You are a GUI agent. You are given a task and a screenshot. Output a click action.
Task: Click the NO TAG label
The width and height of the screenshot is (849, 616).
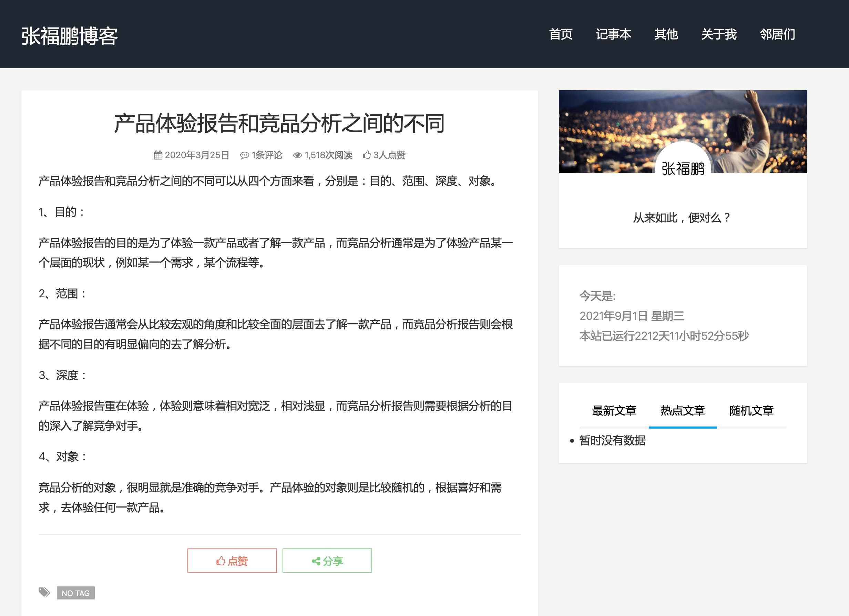click(75, 593)
